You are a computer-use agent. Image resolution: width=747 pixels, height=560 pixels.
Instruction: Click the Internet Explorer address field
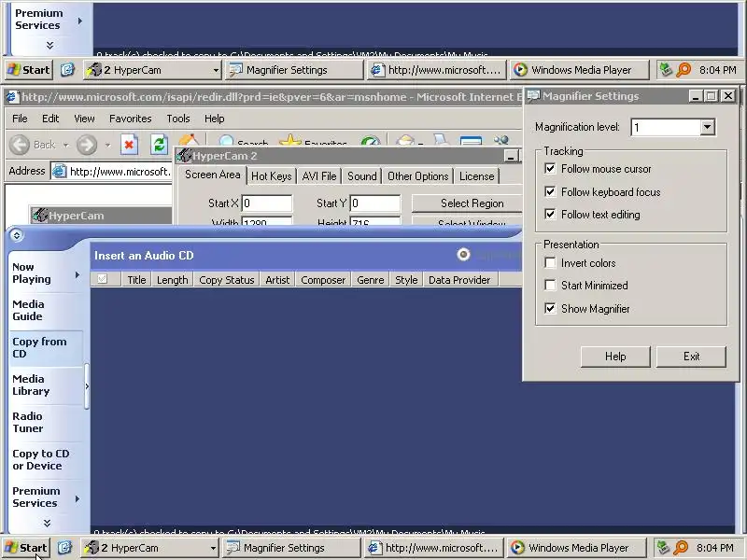[x=111, y=171]
